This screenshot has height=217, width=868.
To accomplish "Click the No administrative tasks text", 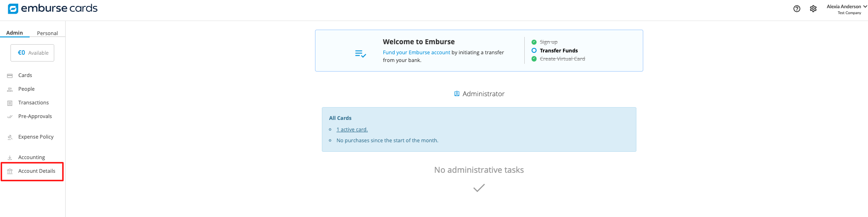I will coord(479,170).
